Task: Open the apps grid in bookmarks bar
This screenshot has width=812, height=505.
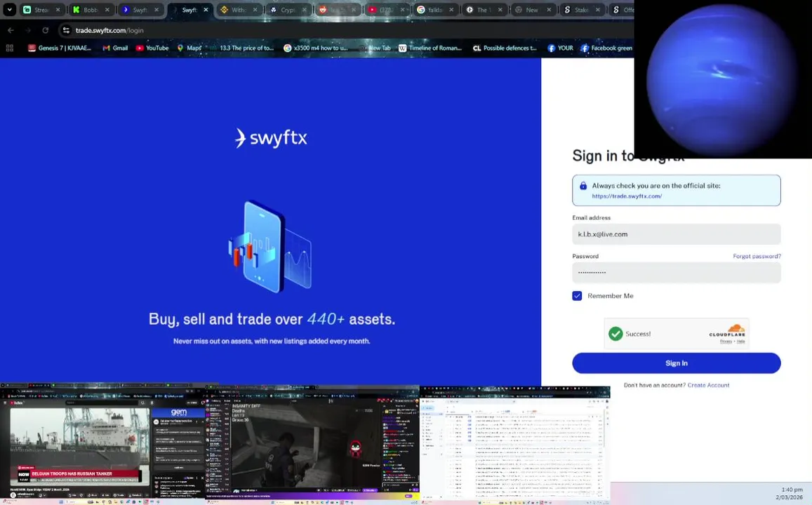Action: pos(9,48)
